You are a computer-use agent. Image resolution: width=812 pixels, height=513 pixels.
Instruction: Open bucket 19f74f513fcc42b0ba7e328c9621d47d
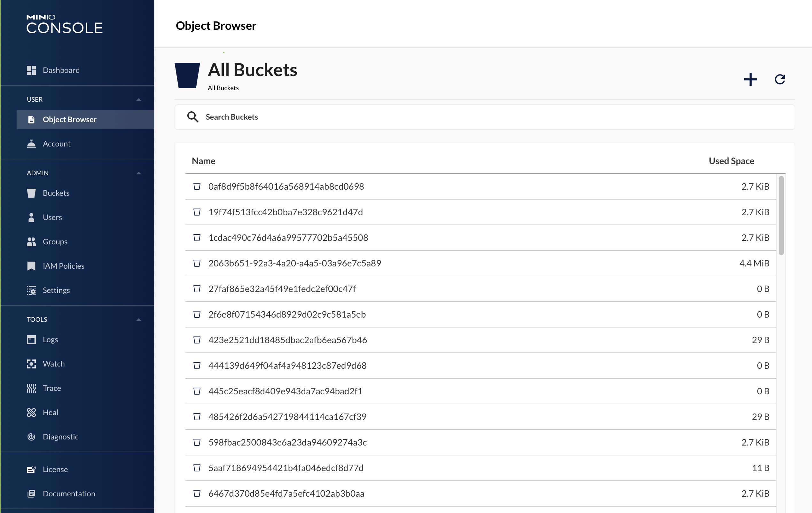click(x=480, y=212)
